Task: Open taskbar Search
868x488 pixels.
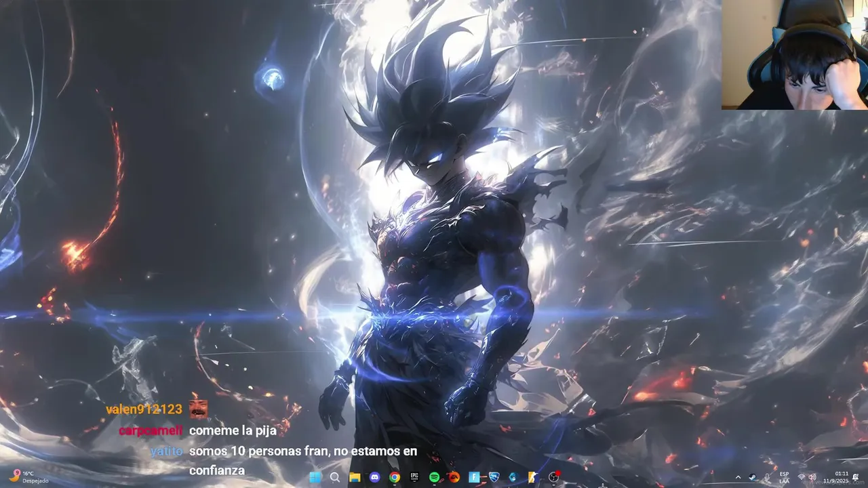Action: click(x=335, y=477)
